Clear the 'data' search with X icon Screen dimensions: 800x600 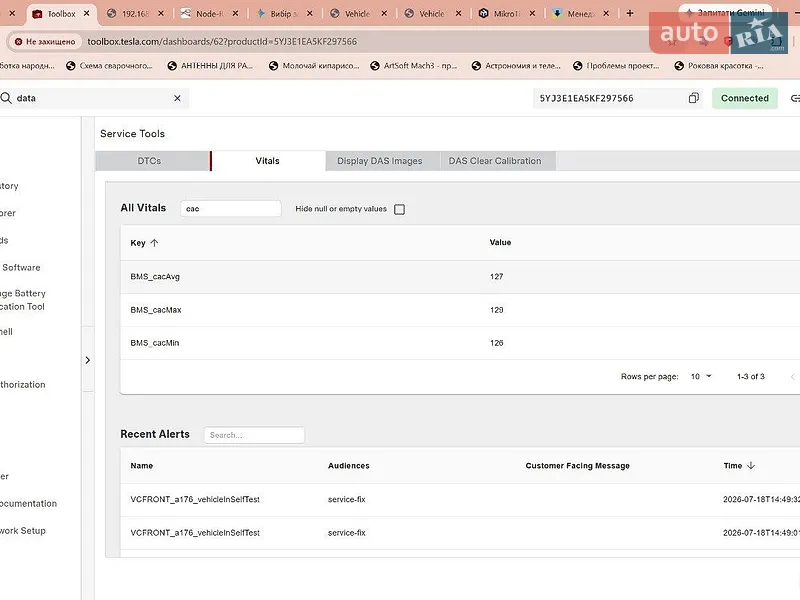pos(177,98)
